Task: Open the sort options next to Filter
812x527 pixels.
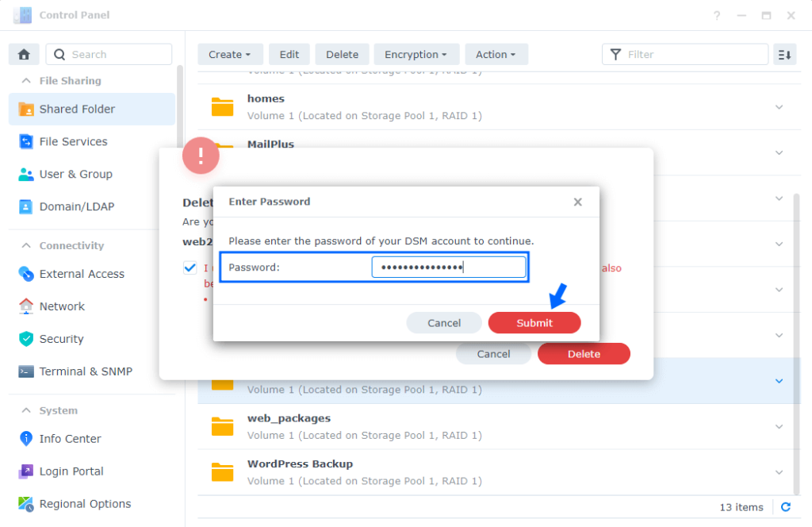Action: tap(784, 54)
